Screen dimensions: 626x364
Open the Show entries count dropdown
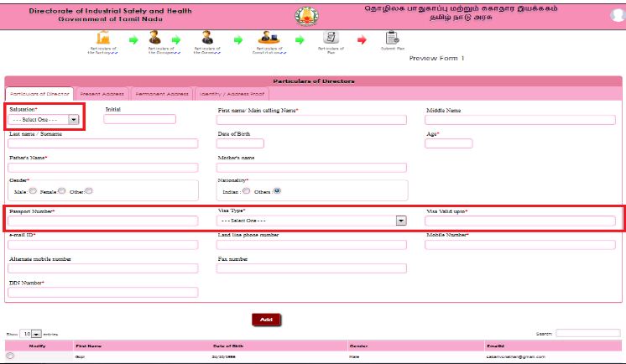[x=31, y=334]
